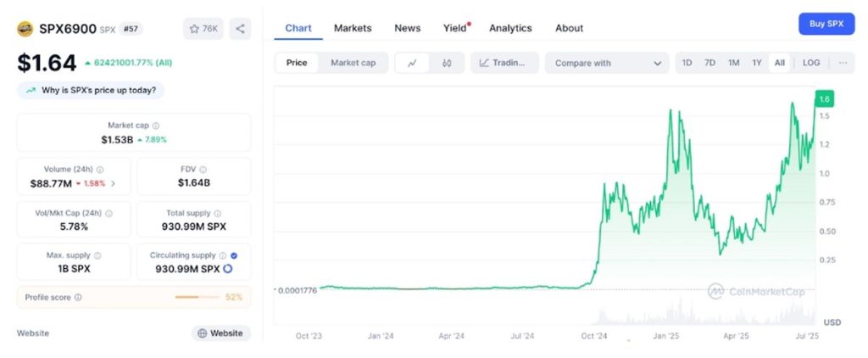Click the 1.6 current price chart label

pos(824,99)
